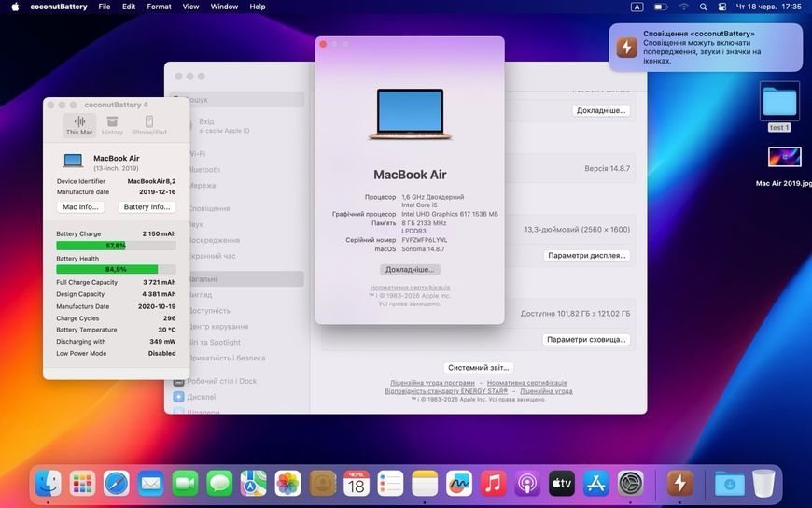Open Downloads folder in the Dock
Screen dimensions: 812x508
pyautogui.click(x=729, y=484)
